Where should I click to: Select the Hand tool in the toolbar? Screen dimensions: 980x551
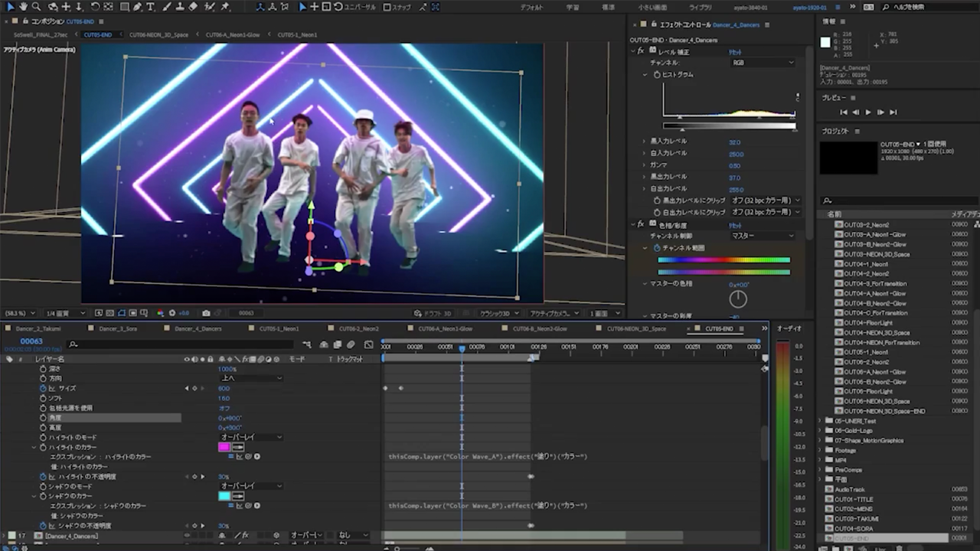tap(24, 7)
